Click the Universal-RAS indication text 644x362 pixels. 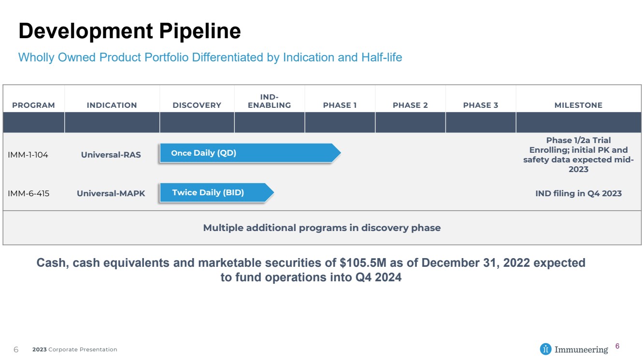pos(111,155)
